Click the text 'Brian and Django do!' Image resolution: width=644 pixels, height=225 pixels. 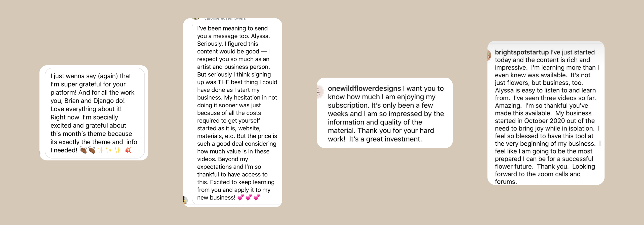pyautogui.click(x=94, y=101)
